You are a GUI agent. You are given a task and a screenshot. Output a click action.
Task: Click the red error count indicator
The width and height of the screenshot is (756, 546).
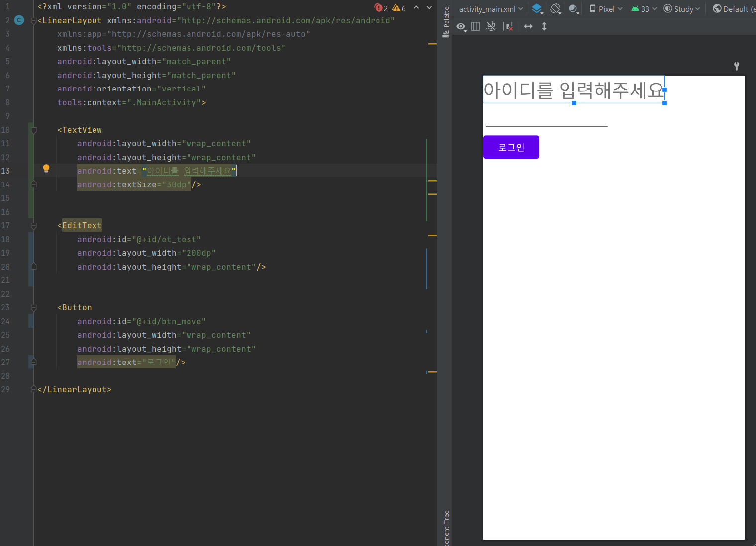point(381,8)
